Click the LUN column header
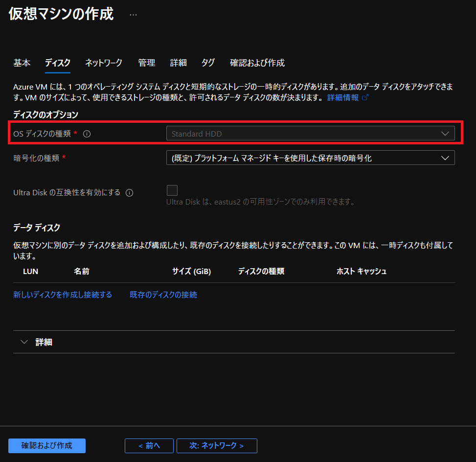This screenshot has width=476, height=462. [31, 271]
